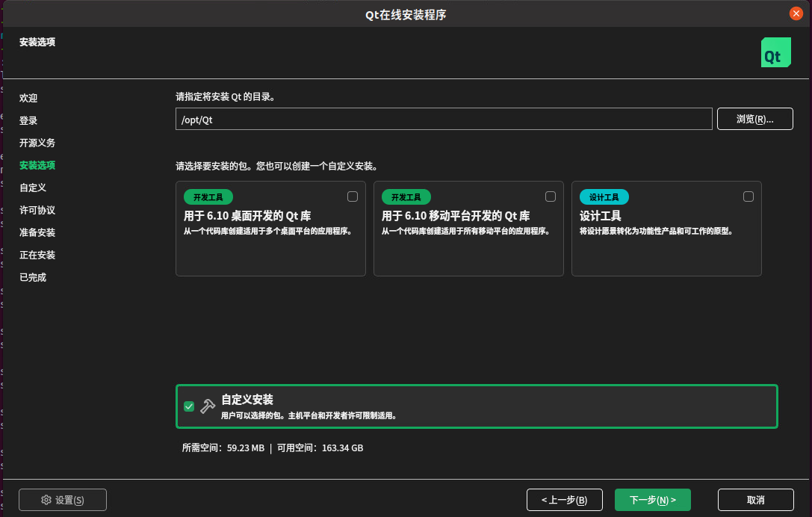812x517 pixels.
Task: Open the 浏览(R) directory browser
Action: click(x=754, y=118)
